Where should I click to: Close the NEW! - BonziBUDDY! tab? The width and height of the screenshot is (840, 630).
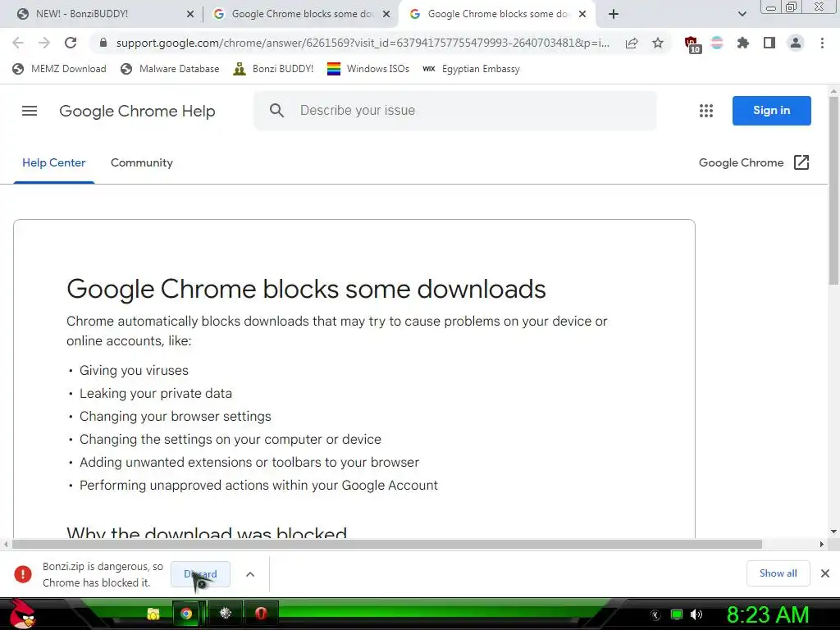190,15
